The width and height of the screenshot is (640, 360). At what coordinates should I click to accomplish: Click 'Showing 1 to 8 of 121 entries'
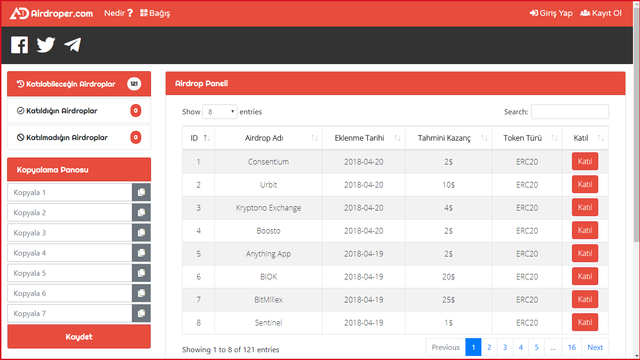tap(231, 349)
